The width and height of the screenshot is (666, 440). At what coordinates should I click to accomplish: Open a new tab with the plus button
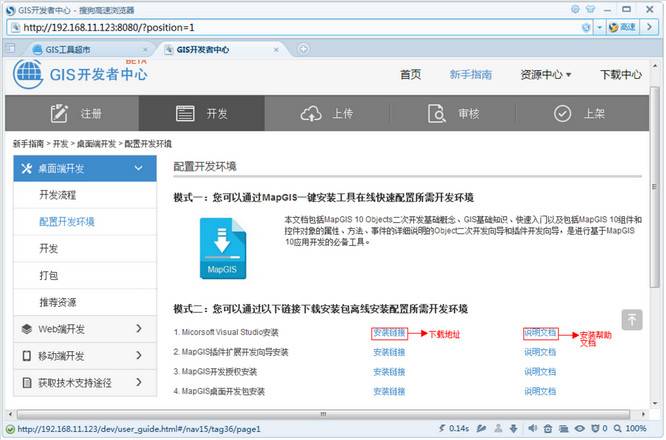[x=303, y=49]
